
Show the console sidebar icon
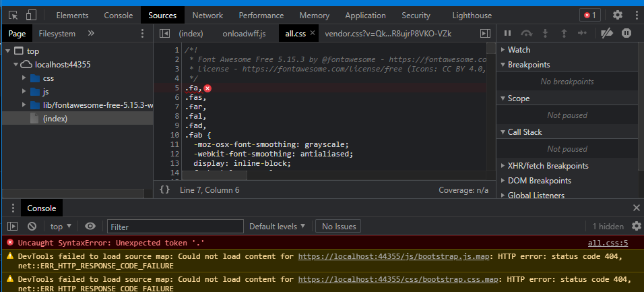click(x=13, y=226)
